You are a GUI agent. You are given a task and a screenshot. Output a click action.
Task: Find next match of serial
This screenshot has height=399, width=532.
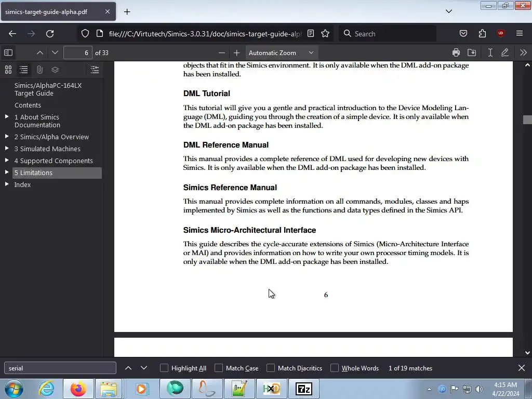coord(144,368)
